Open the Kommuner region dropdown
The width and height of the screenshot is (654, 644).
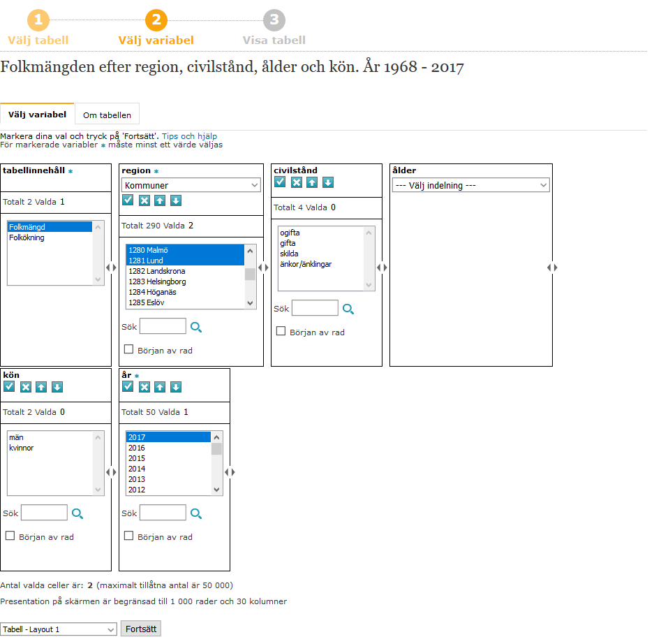191,185
